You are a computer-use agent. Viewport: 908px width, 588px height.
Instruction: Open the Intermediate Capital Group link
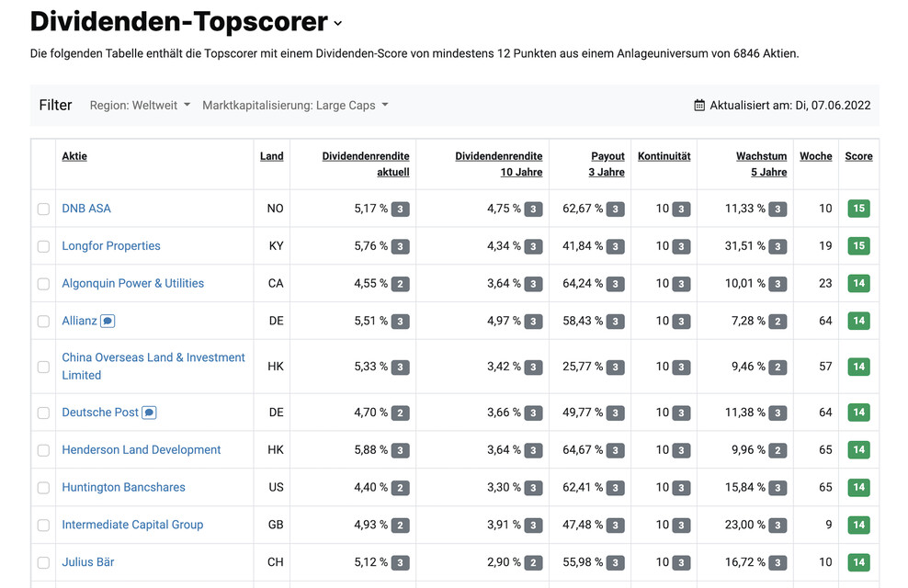tap(132, 525)
